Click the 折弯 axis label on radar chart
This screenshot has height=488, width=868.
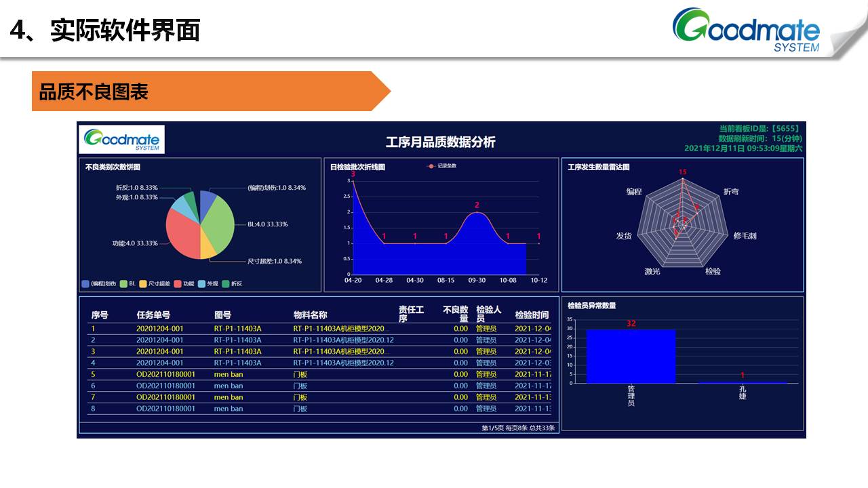(731, 192)
